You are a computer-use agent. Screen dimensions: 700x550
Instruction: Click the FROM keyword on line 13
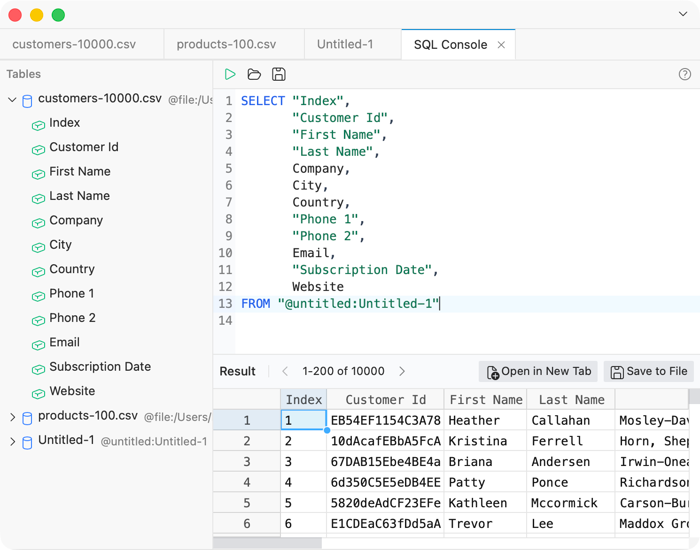pos(256,304)
